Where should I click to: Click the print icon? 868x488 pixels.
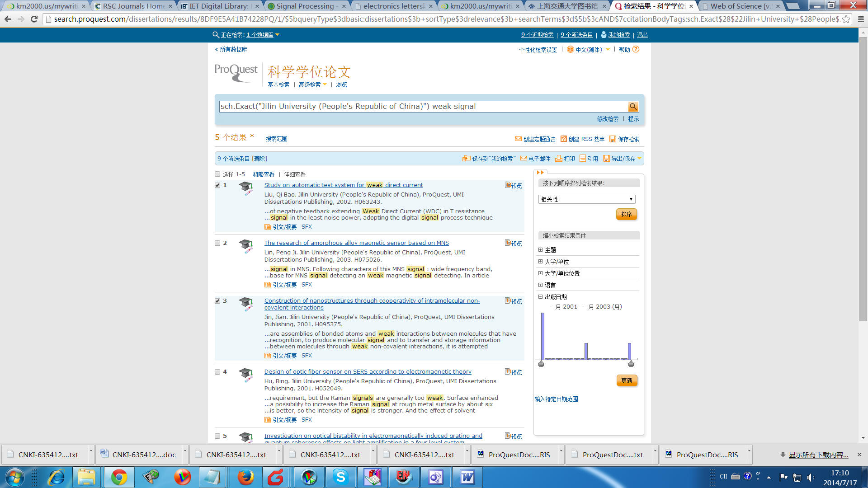click(559, 158)
